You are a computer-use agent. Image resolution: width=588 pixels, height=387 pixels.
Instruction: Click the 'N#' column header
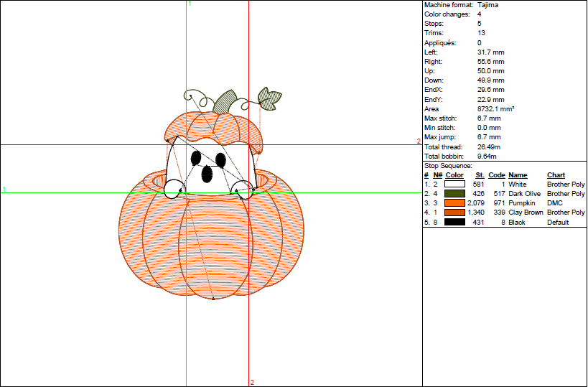437,174
